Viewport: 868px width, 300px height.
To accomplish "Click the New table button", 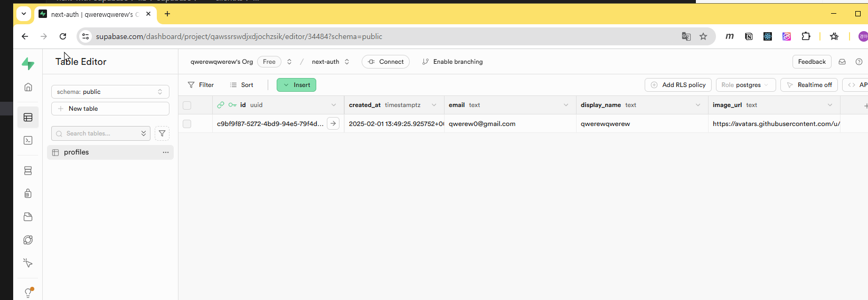I will (110, 109).
